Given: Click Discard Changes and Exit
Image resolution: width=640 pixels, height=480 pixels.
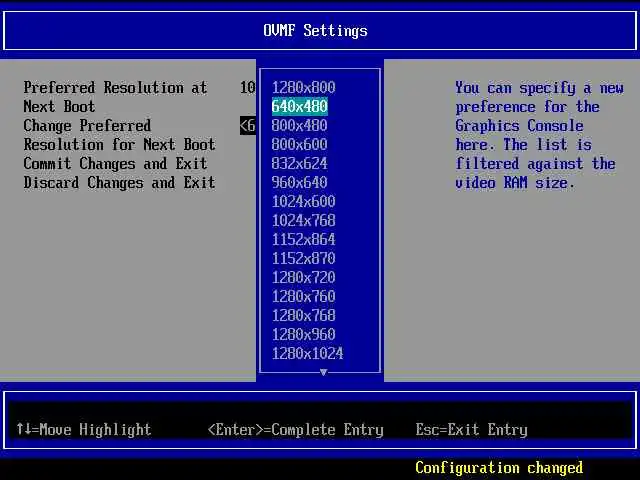Looking at the screenshot, I should coord(119,182).
